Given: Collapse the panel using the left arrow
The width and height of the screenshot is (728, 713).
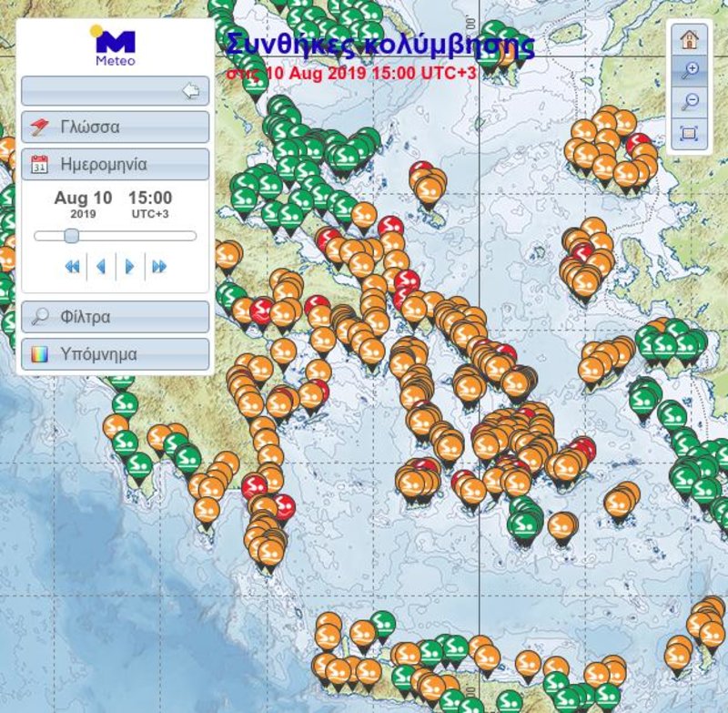Looking at the screenshot, I should pos(190,90).
